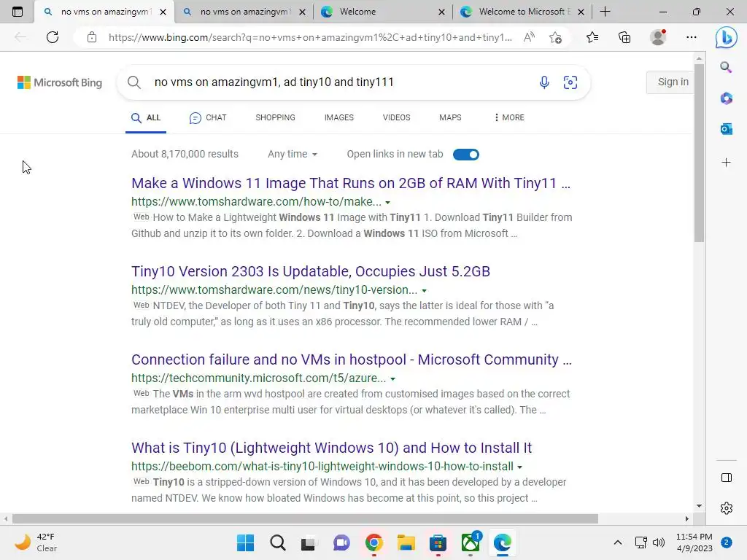This screenshot has height=560, width=747.
Task: Open Microsoft Store from taskbar
Action: pos(438,542)
